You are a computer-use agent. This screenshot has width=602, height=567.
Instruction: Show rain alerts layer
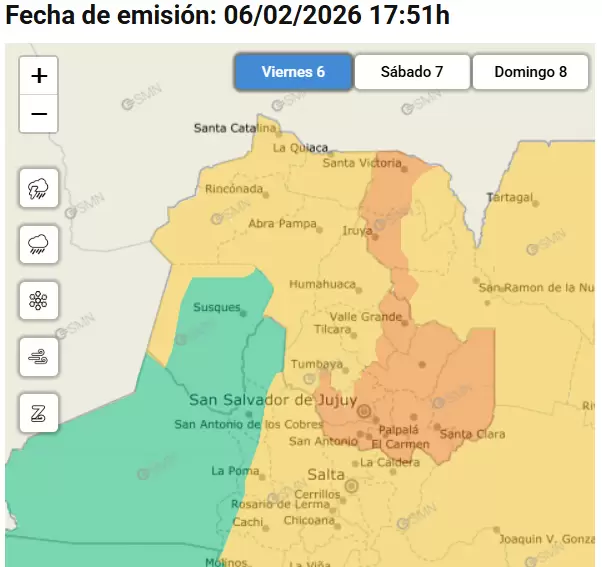pos(39,245)
